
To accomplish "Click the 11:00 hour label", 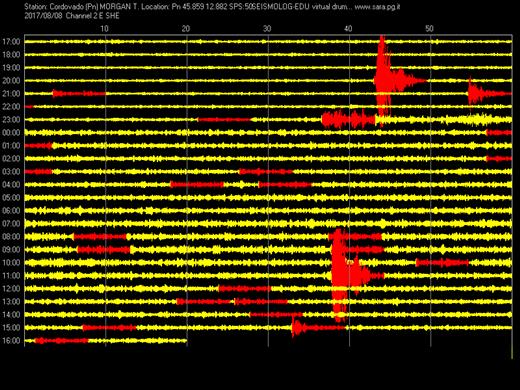I will pyautogui.click(x=11, y=276).
